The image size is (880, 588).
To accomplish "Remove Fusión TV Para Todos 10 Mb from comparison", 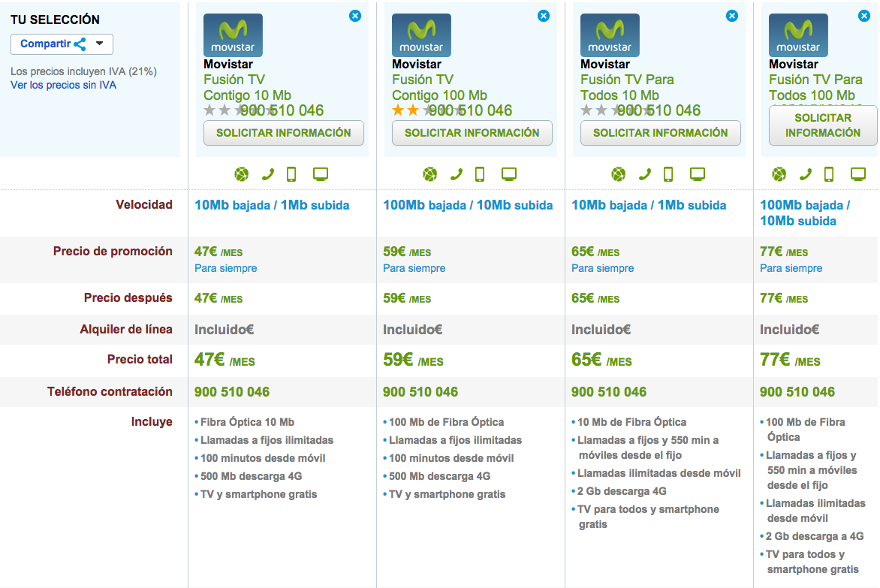I will click(732, 16).
